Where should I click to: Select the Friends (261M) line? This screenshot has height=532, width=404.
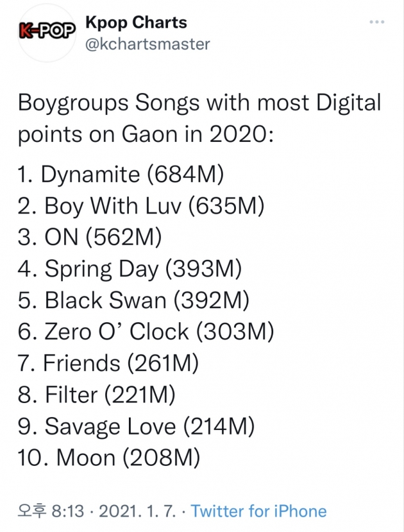pos(108,364)
